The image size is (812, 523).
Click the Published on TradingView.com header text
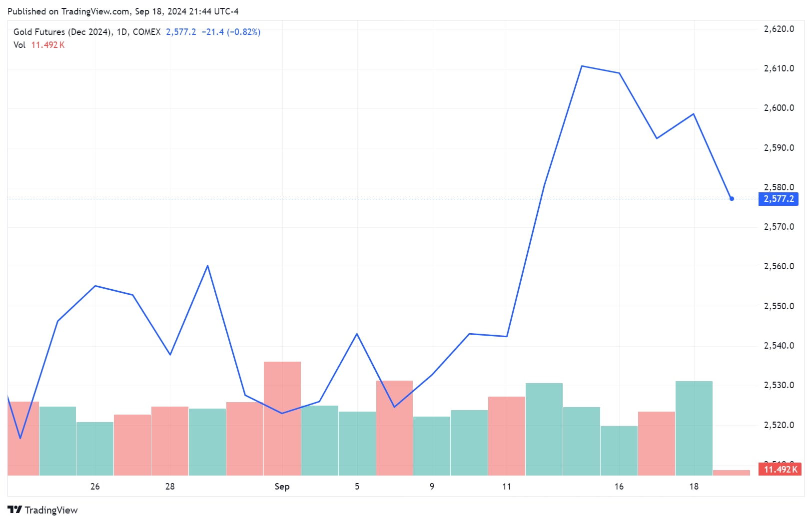pyautogui.click(x=123, y=11)
